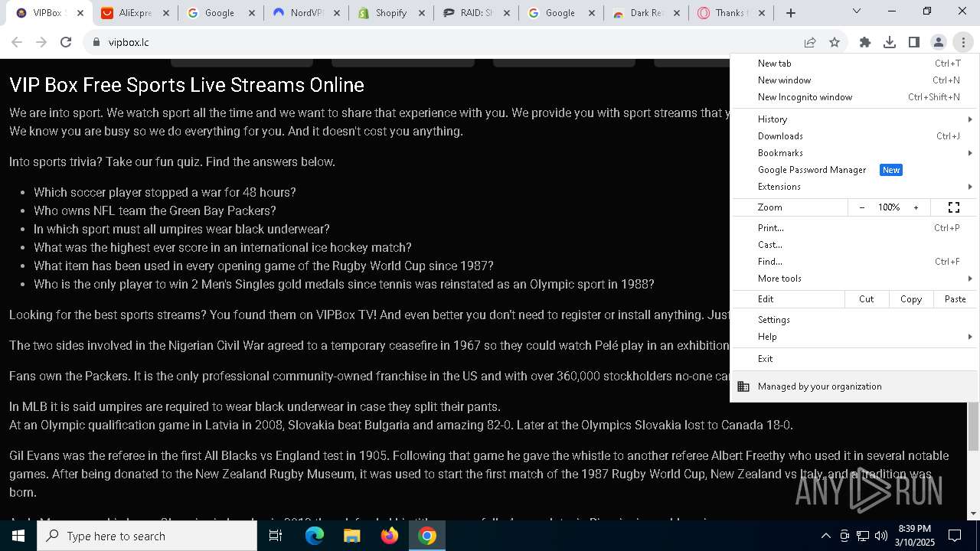The image size is (980, 551).
Task: Open Downloads from the menu
Action: click(855, 136)
